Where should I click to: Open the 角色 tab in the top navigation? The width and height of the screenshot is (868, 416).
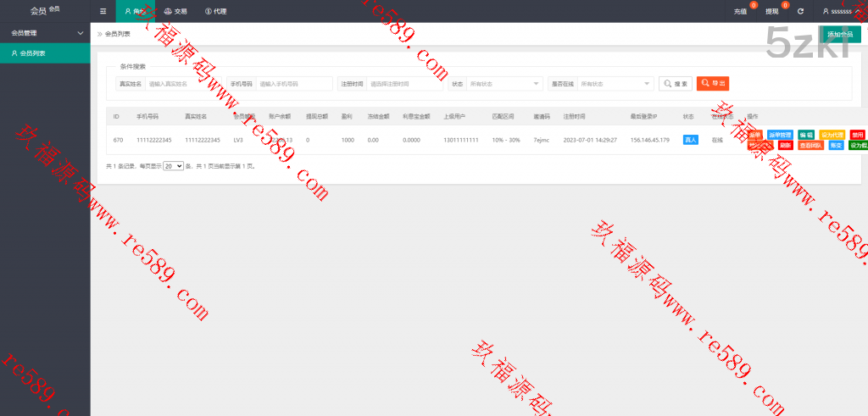coord(135,11)
